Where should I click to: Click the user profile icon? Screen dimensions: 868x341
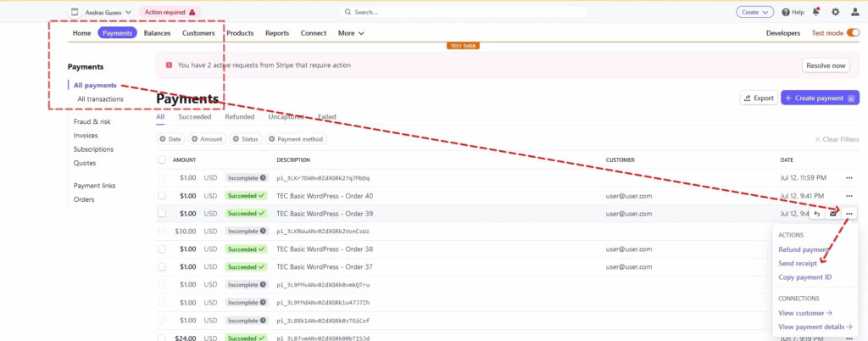854,12
